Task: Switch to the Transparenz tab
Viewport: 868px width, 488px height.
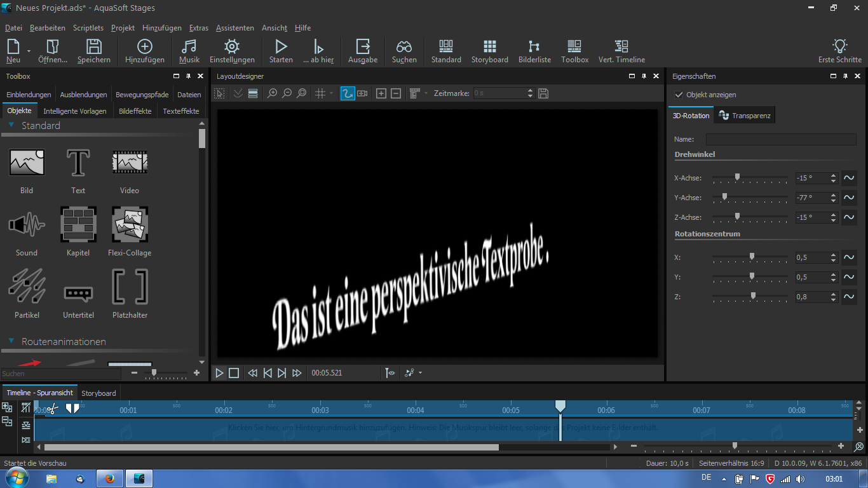Action: click(745, 116)
